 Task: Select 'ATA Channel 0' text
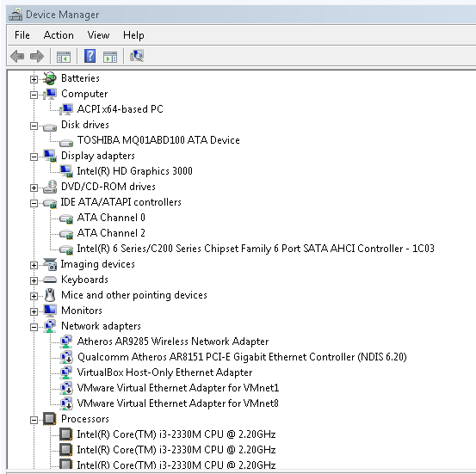tap(111, 218)
